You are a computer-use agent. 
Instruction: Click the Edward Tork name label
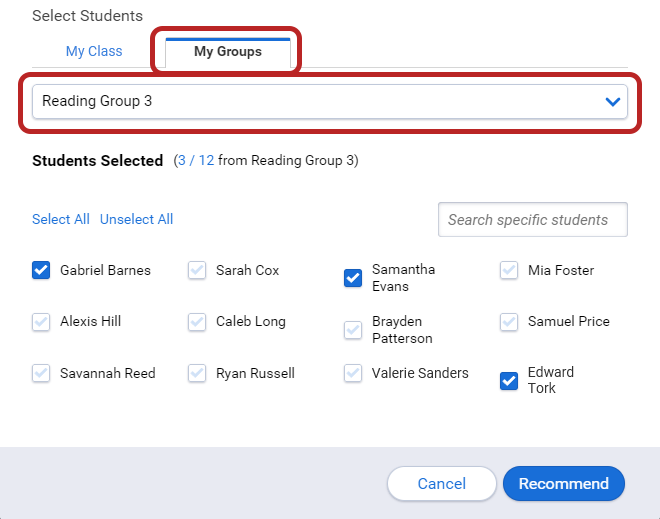pos(551,380)
